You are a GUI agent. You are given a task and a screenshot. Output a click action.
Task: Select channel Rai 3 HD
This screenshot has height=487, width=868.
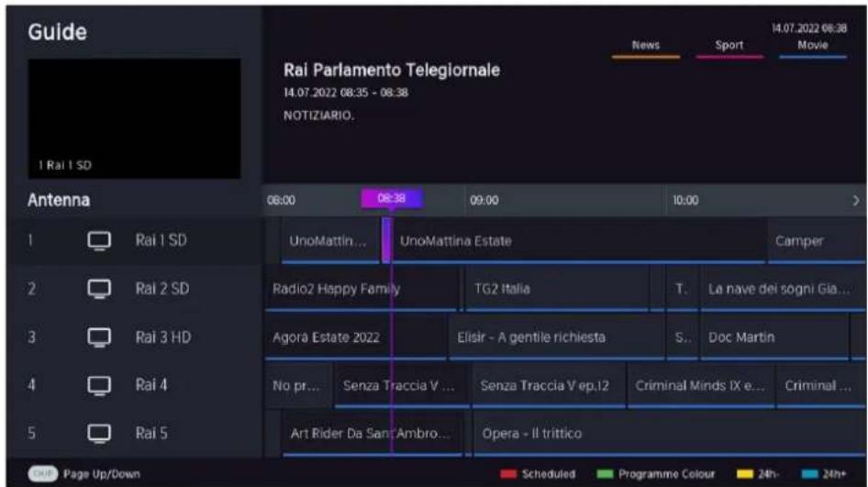(134, 337)
